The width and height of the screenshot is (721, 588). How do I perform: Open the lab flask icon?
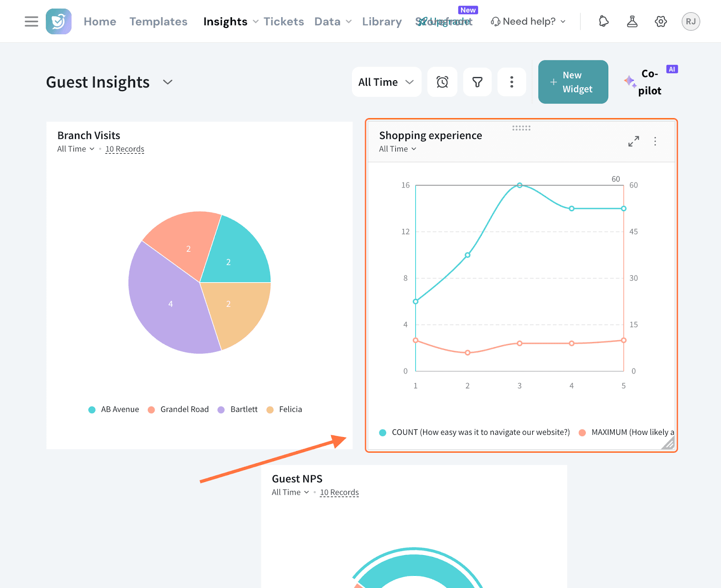tap(632, 21)
